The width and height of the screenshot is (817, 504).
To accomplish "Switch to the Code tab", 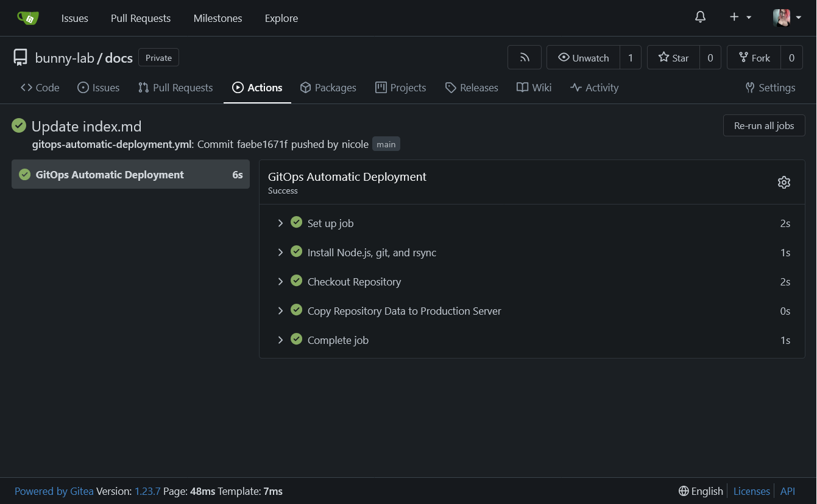I will 40,87.
